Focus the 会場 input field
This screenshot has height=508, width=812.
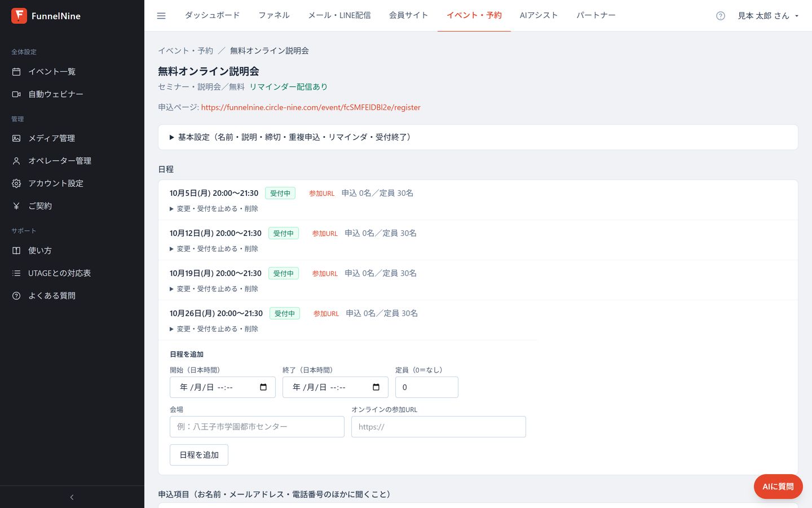tap(257, 427)
